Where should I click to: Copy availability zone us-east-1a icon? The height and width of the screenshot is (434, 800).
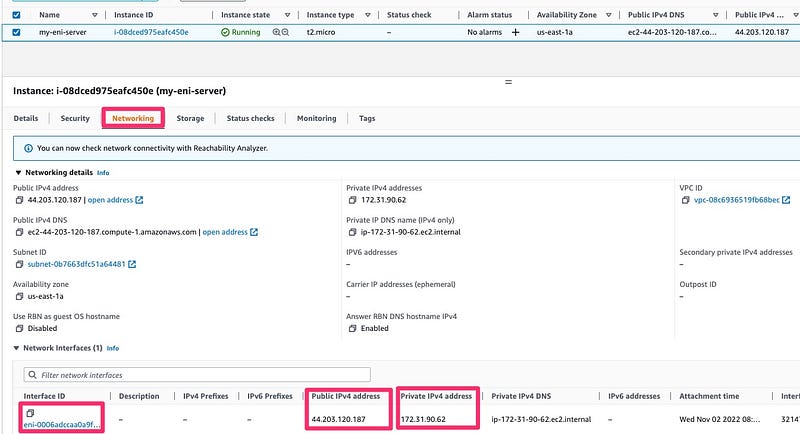pos(19,296)
